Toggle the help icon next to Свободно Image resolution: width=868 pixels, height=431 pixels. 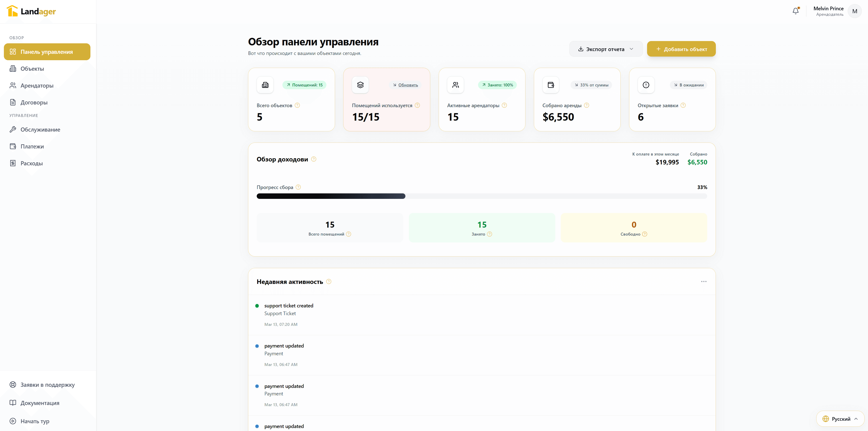coord(645,234)
